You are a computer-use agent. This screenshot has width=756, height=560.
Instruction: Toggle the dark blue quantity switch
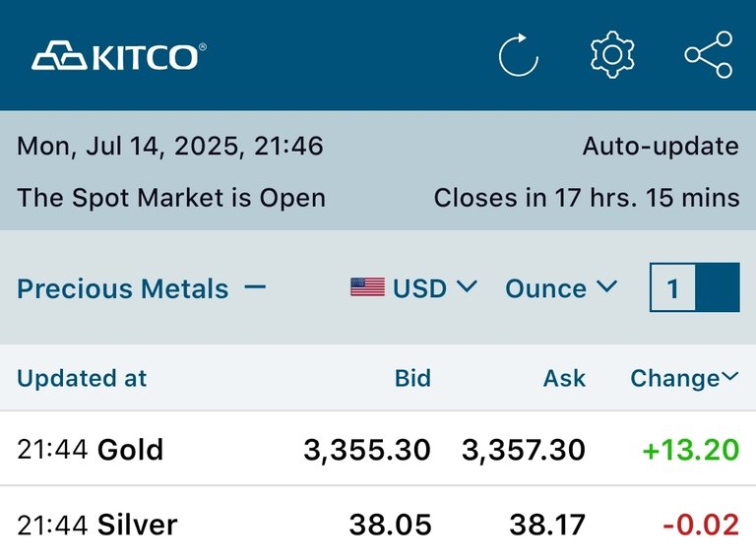(718, 287)
